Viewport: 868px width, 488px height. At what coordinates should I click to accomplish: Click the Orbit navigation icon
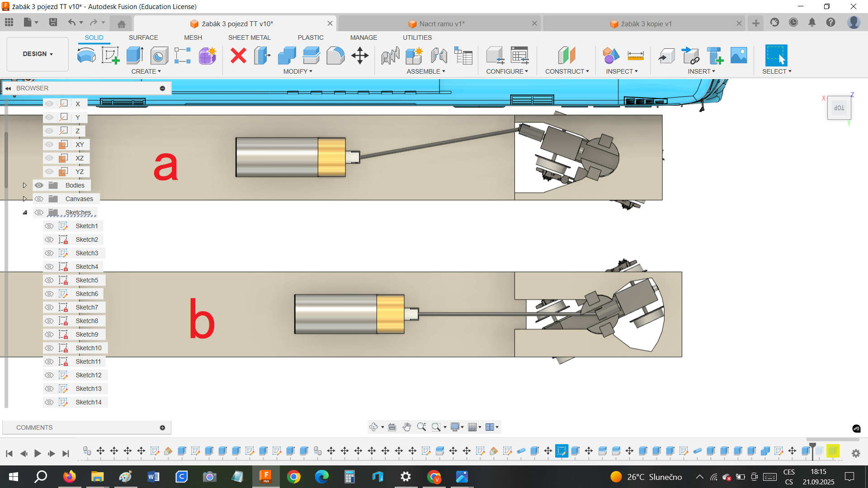click(373, 427)
